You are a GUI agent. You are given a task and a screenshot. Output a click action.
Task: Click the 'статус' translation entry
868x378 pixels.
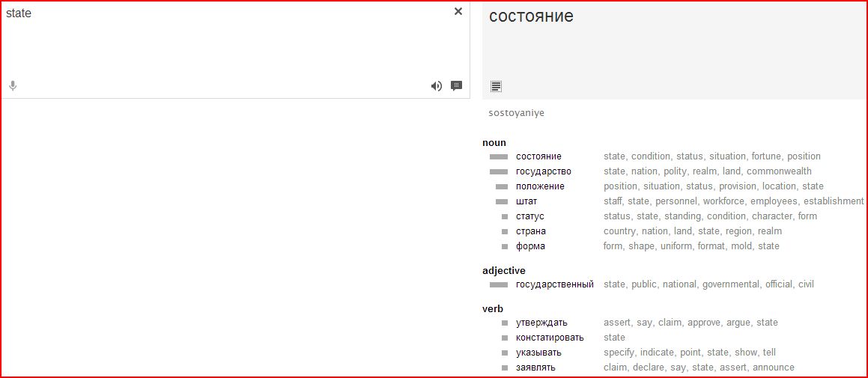[529, 216]
